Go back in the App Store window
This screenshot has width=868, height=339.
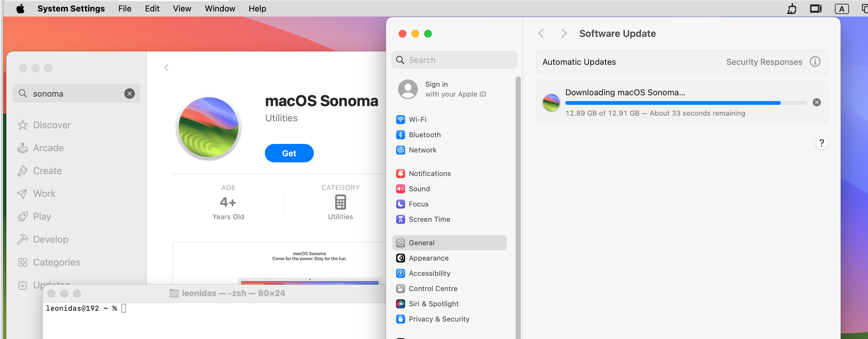[166, 68]
